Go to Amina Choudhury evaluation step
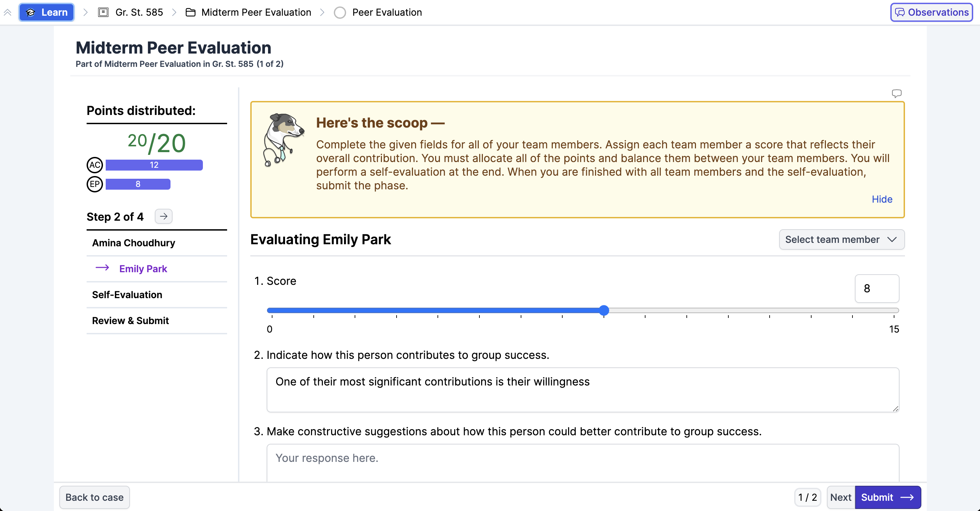 click(x=134, y=243)
